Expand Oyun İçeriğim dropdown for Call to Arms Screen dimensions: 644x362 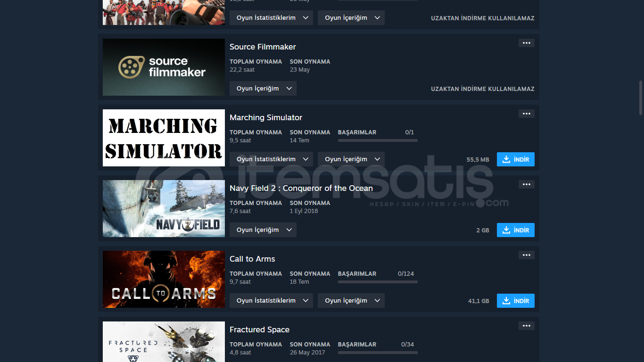[x=351, y=301]
